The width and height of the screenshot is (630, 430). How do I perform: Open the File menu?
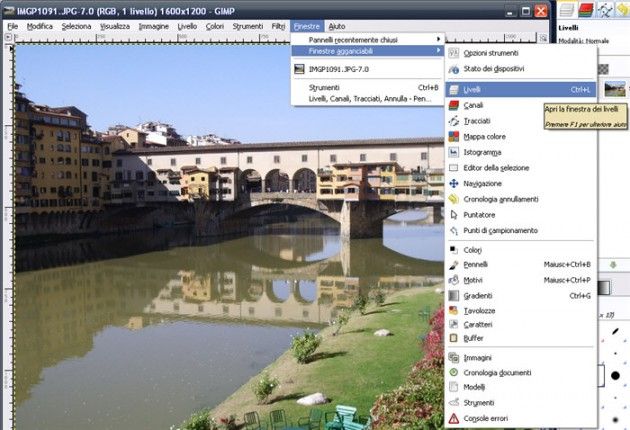click(12, 27)
